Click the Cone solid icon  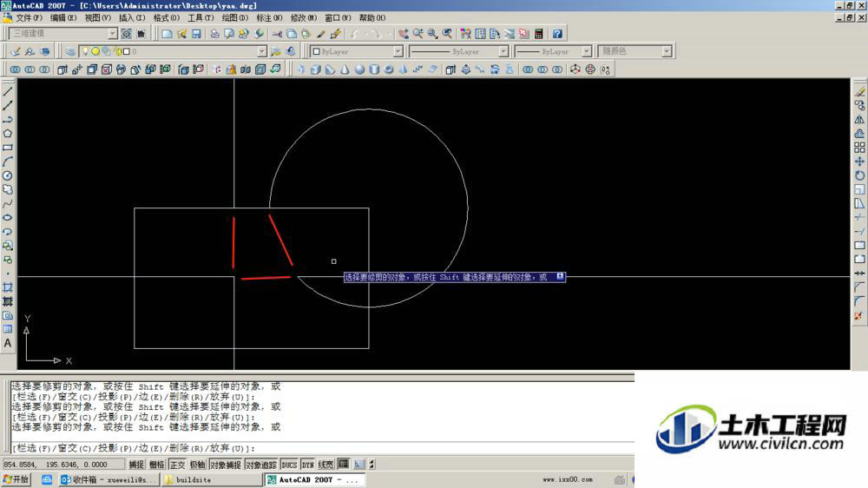345,69
